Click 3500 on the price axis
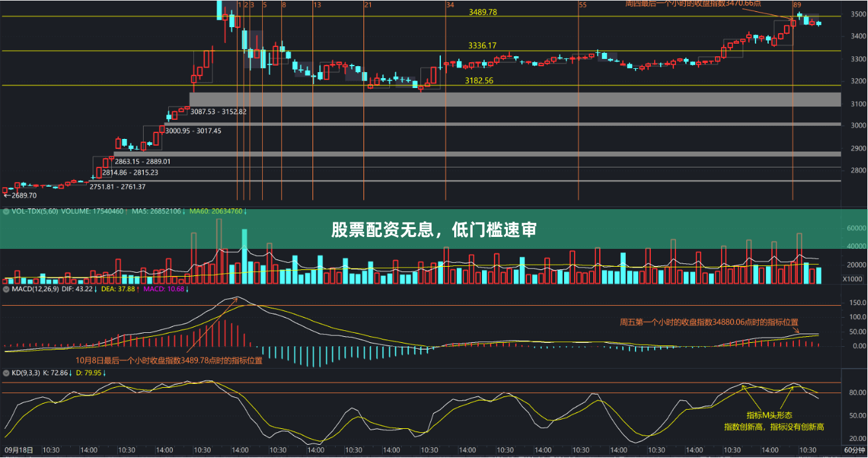Viewport: 868px width, 458px height. click(859, 15)
